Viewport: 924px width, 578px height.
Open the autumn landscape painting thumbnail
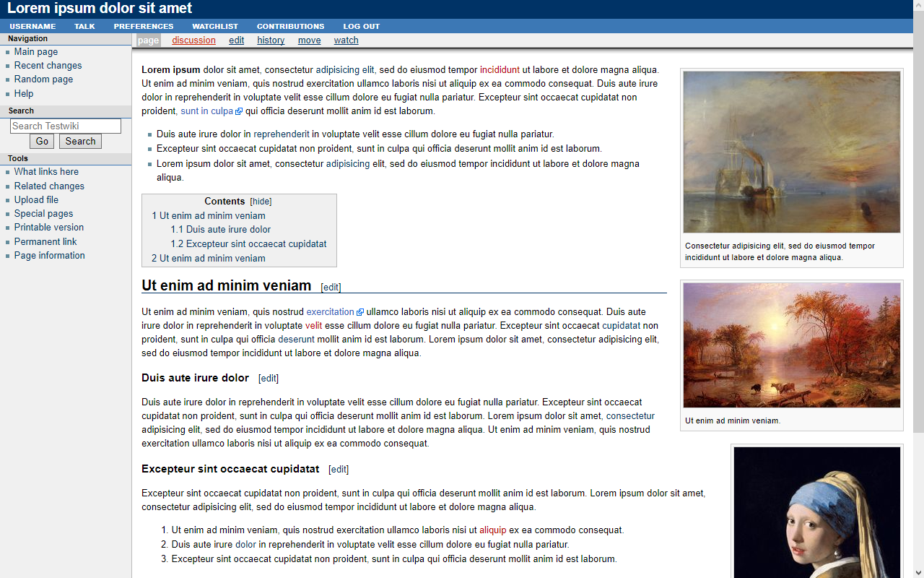point(791,345)
